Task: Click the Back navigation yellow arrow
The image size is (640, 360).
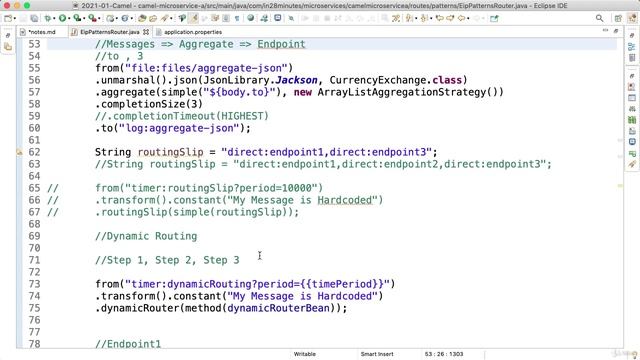Action: point(461,18)
